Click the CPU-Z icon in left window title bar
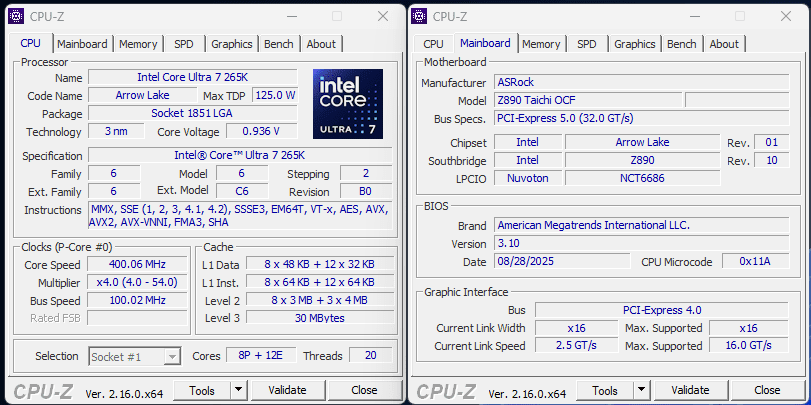Viewport: 811px width, 405px height. click(x=16, y=16)
